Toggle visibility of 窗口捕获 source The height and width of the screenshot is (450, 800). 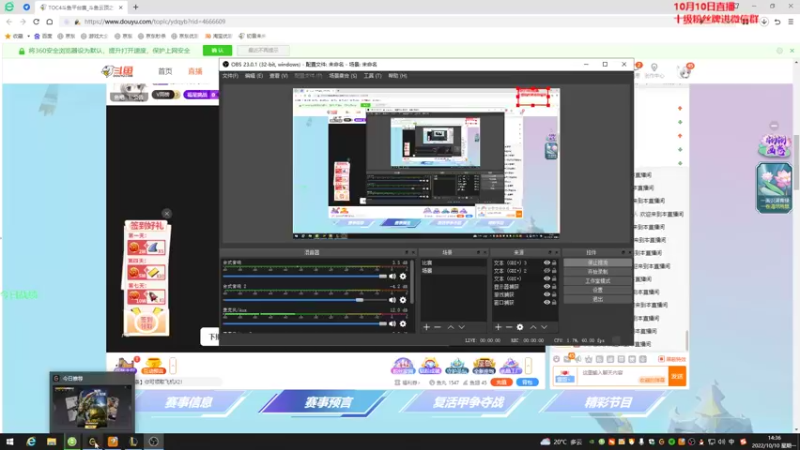(x=546, y=303)
